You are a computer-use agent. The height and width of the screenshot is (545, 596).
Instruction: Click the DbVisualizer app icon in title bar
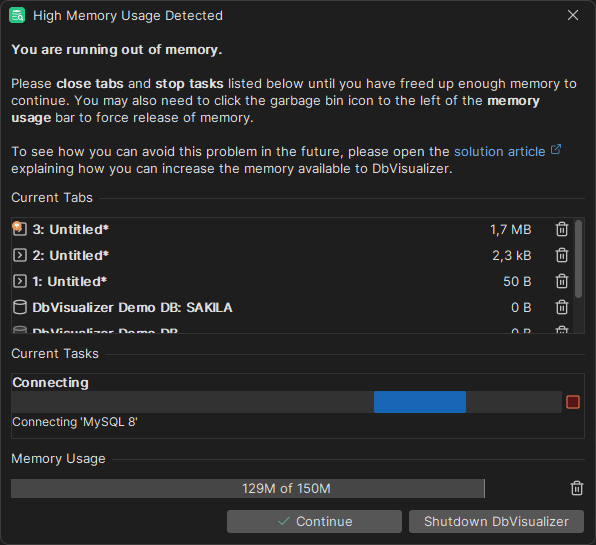click(17, 16)
